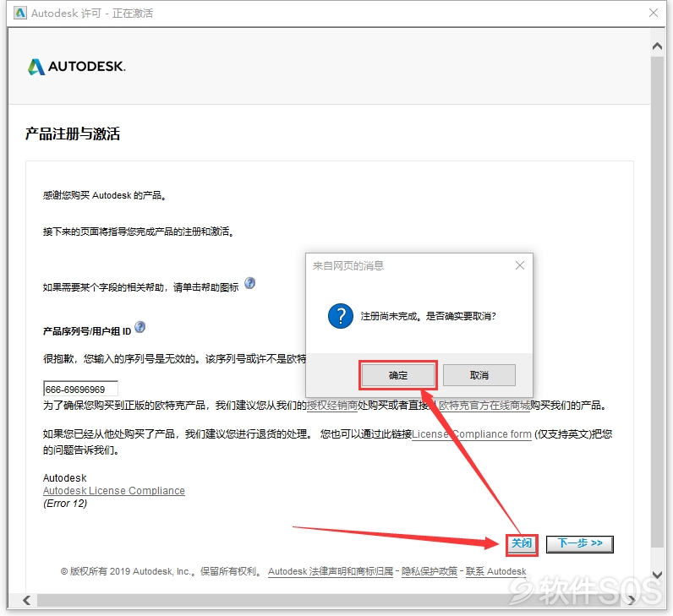Click the blue question mark icon in dialog
The width and height of the screenshot is (673, 616).
pos(341,316)
